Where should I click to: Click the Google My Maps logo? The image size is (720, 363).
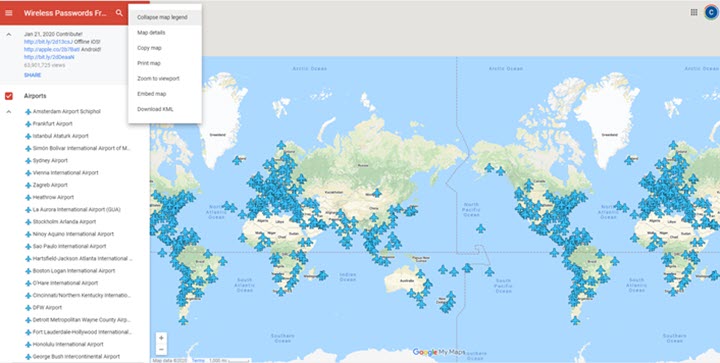pyautogui.click(x=439, y=352)
